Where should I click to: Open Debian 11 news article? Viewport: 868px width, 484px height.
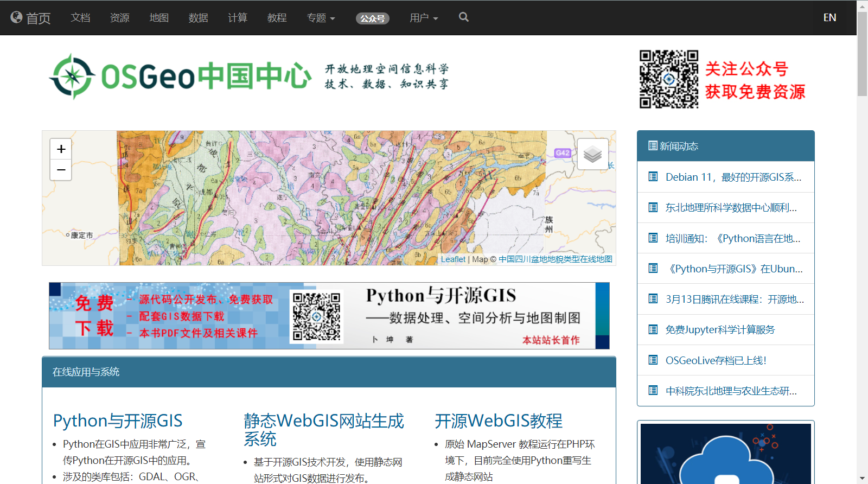pyautogui.click(x=733, y=177)
